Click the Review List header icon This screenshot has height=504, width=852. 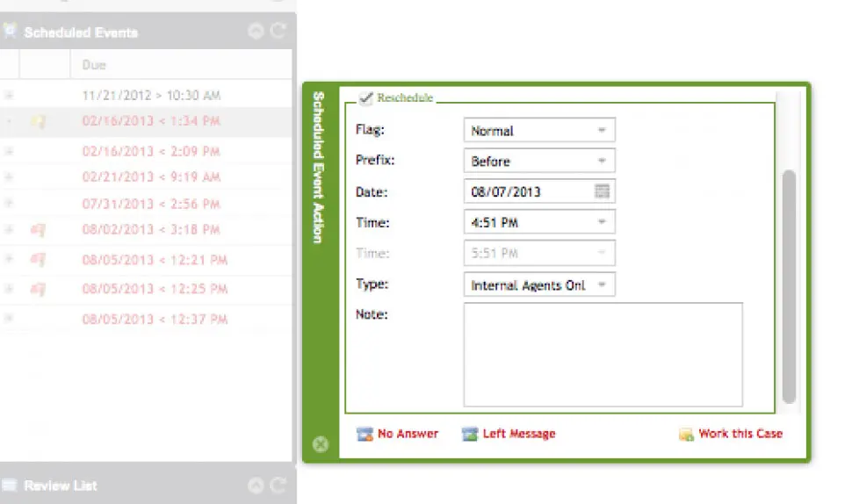(x=10, y=485)
